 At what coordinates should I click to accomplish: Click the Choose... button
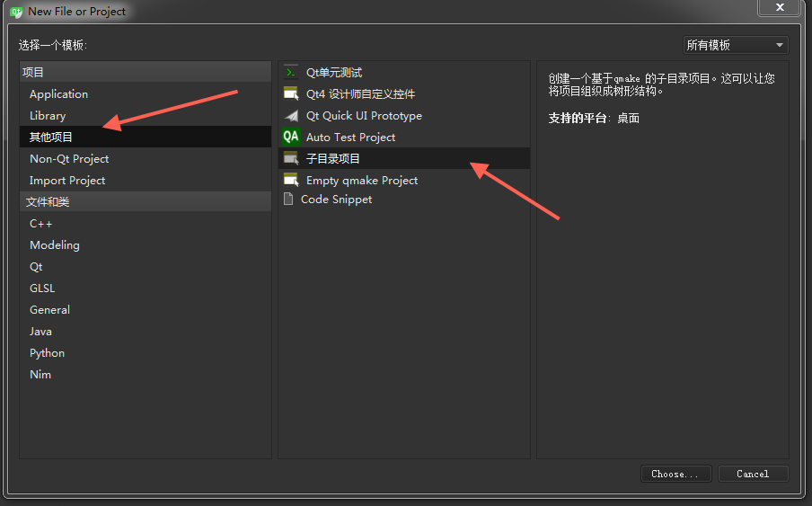coord(675,474)
